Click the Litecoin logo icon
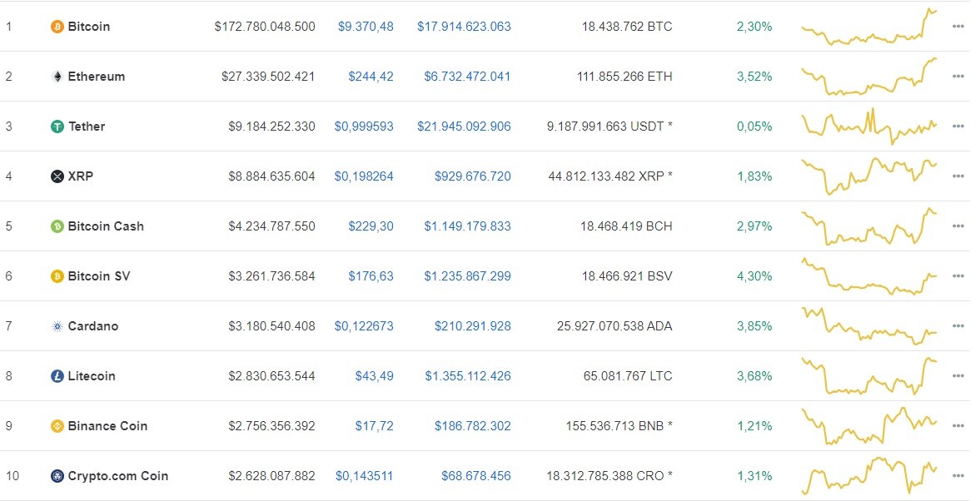Viewport: 980px width, 501px height. click(x=56, y=375)
